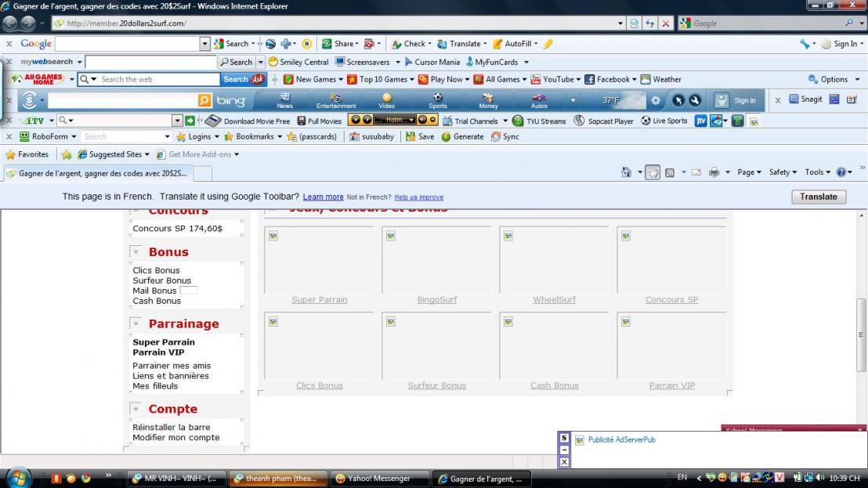Click the refresh page icon

650,23
